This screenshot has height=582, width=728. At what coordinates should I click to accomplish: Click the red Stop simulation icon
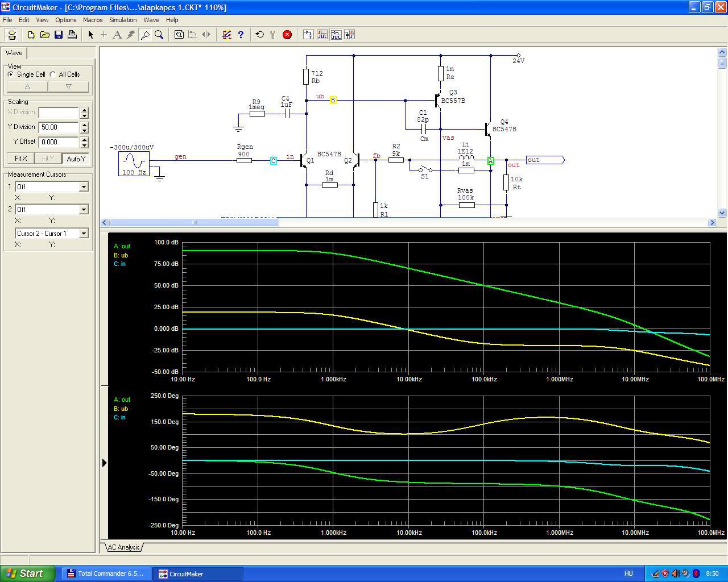click(287, 35)
